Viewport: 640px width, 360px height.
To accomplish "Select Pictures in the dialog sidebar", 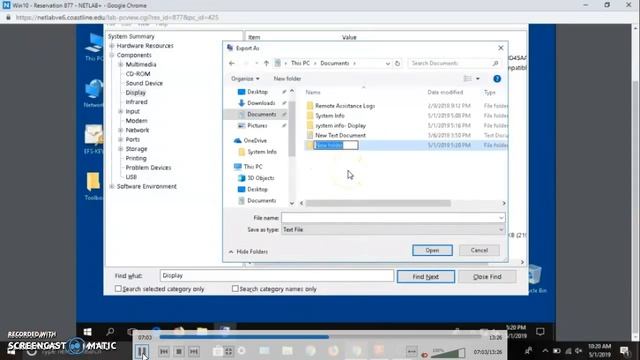I will 257,126.
